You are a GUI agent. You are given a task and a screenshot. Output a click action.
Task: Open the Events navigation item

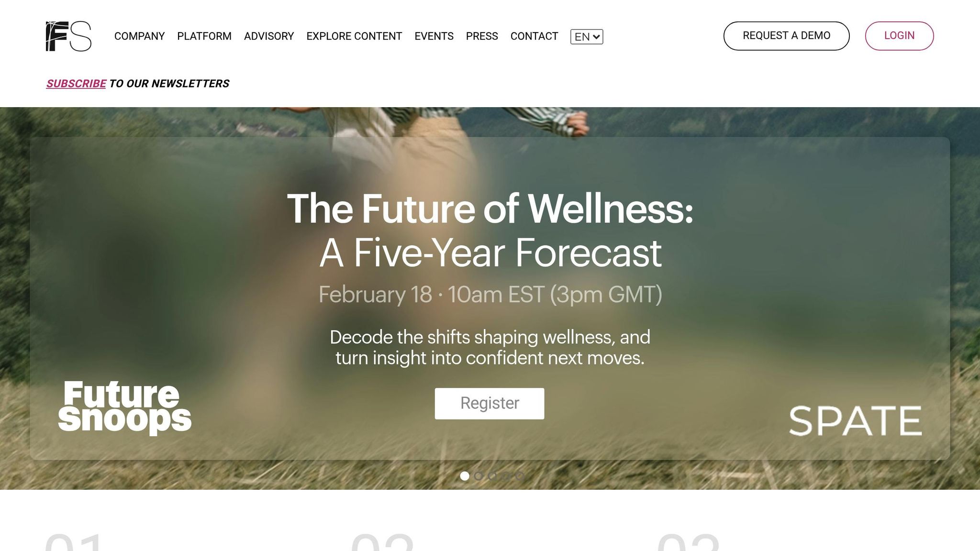pos(434,36)
